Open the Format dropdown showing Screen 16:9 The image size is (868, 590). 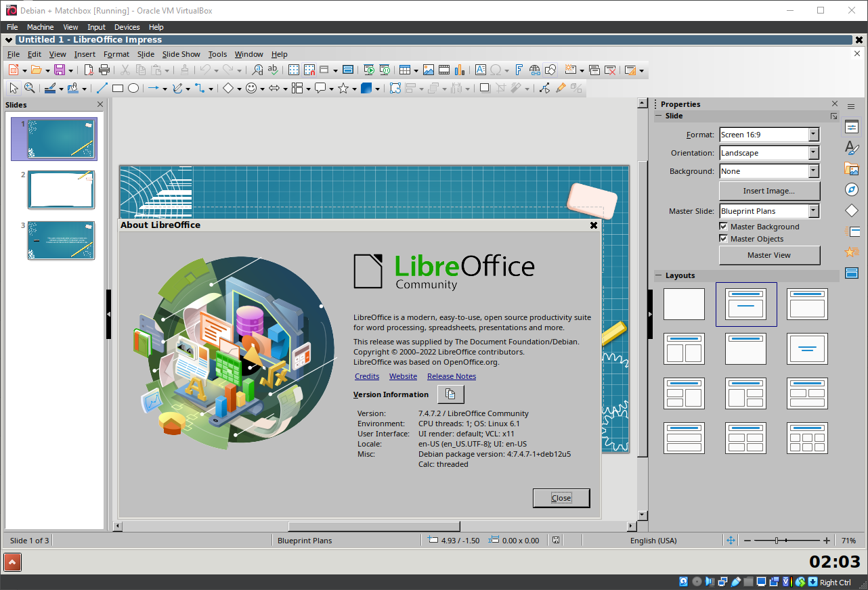815,134
